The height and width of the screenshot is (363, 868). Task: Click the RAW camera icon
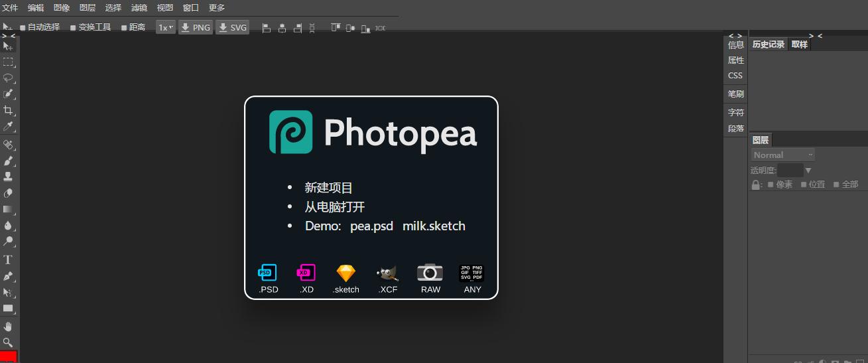pos(430,273)
